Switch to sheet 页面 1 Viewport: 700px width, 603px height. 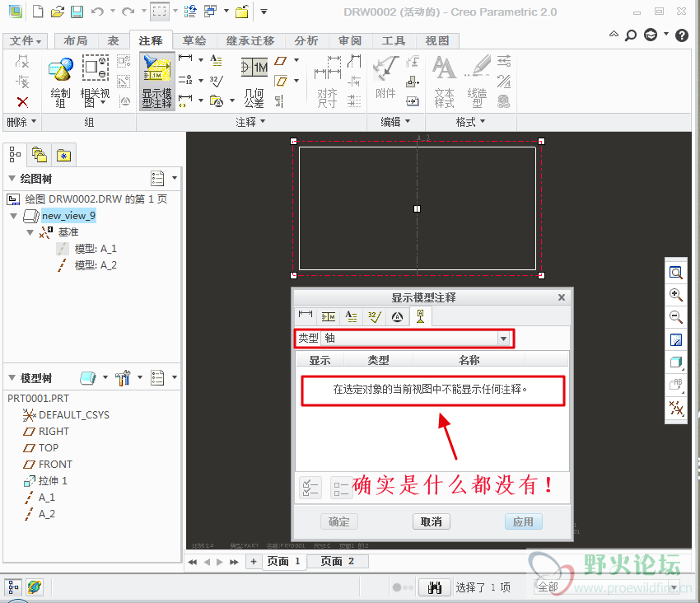tap(283, 562)
